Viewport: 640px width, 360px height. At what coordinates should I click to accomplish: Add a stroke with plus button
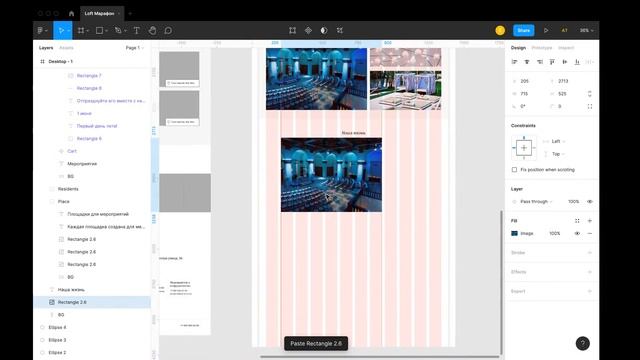(590, 253)
